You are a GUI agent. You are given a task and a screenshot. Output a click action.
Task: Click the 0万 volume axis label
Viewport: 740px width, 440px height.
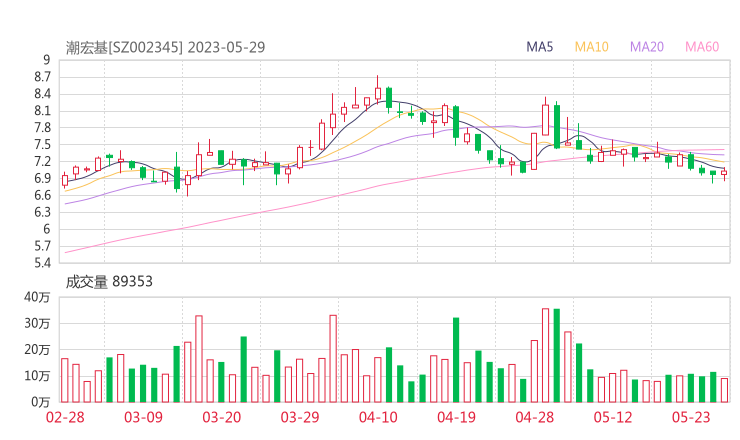click(x=40, y=402)
